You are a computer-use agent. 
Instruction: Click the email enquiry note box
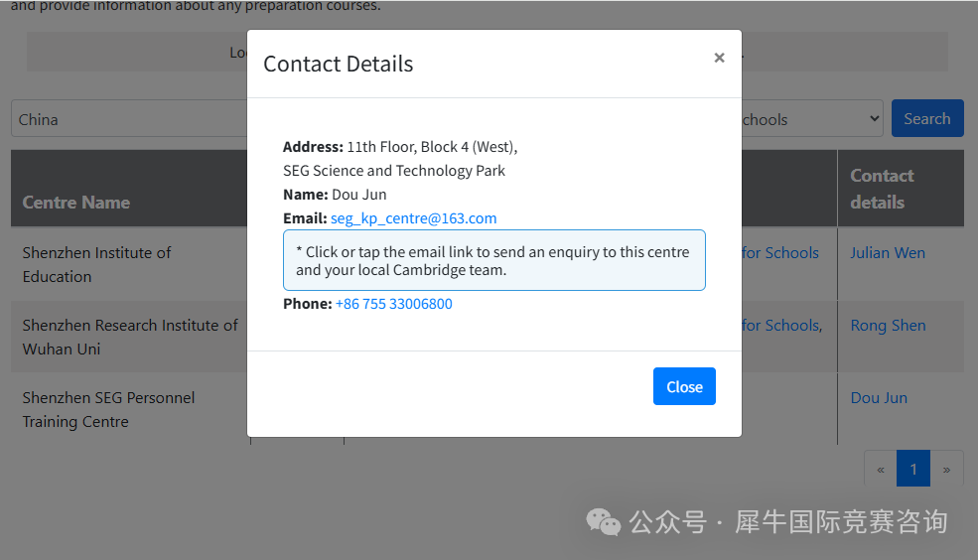tap(493, 260)
